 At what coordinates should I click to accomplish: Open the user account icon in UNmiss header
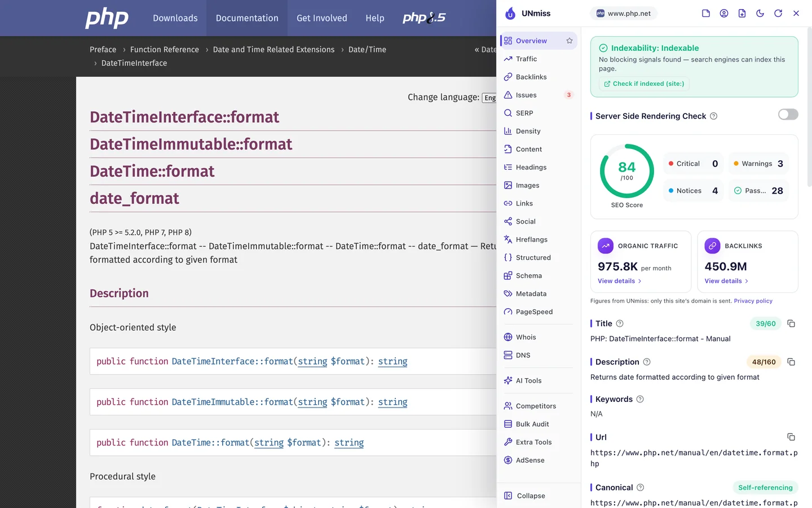[724, 14]
